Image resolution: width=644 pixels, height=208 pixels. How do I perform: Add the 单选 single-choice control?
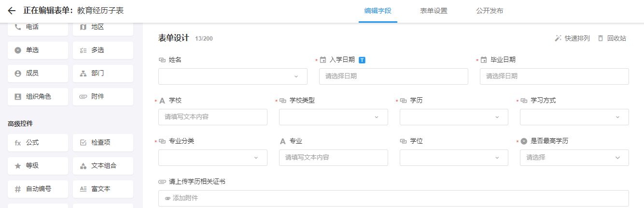coord(38,50)
